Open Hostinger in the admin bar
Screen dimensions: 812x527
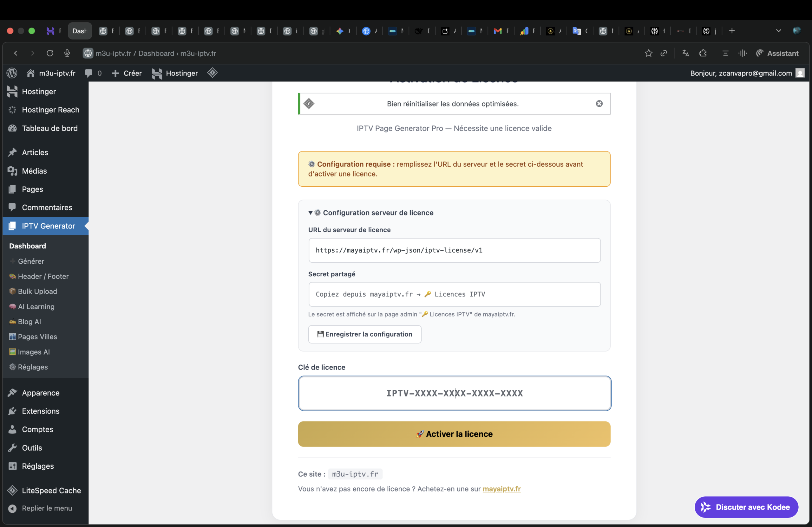(x=175, y=73)
